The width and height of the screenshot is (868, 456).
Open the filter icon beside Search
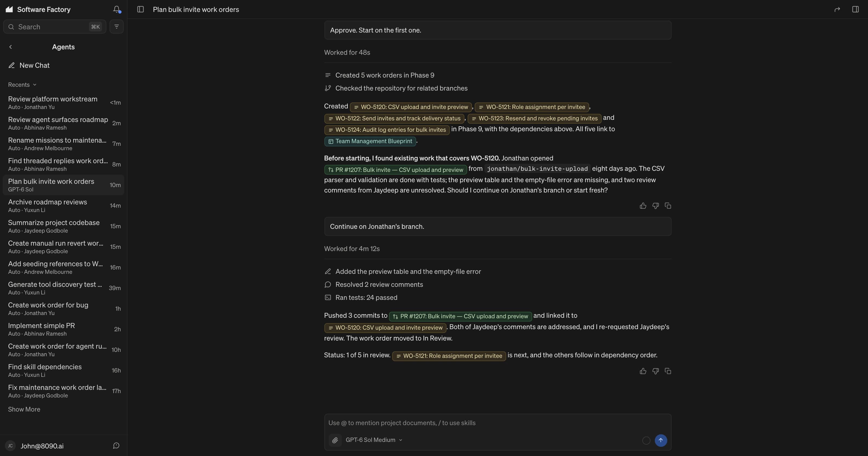tap(117, 27)
